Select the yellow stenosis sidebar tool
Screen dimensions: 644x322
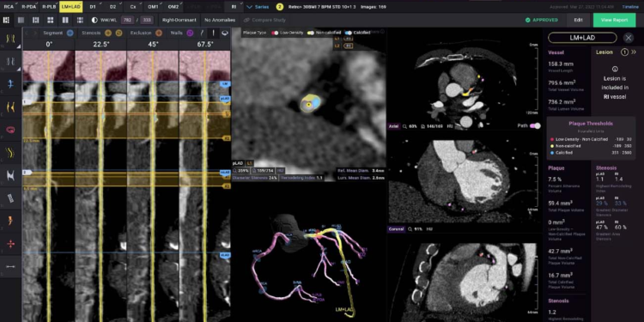point(10,107)
